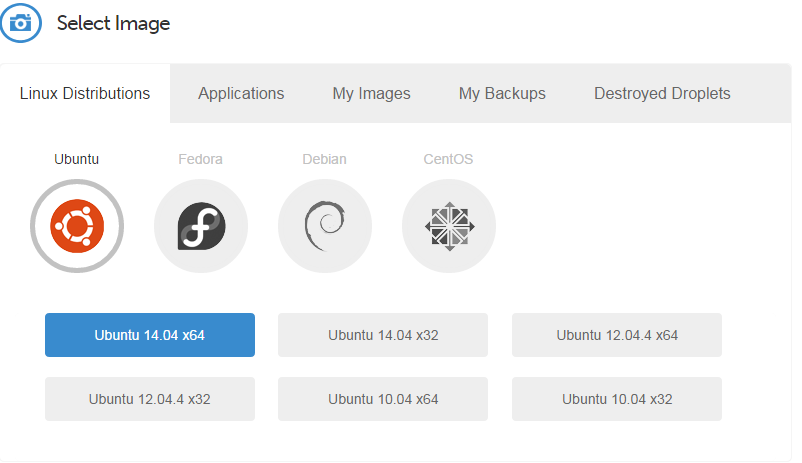Open the Linux Distributions tab
The width and height of the screenshot is (802, 463).
[85, 94]
